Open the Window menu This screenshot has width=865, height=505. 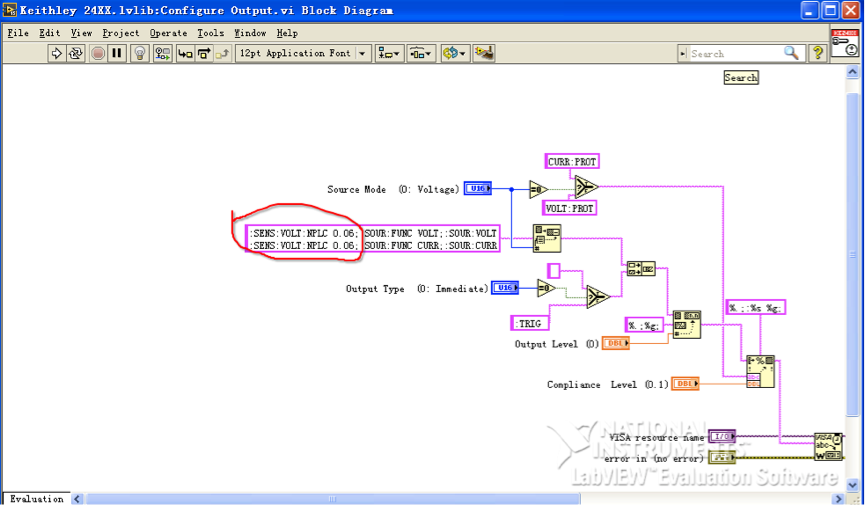click(250, 33)
